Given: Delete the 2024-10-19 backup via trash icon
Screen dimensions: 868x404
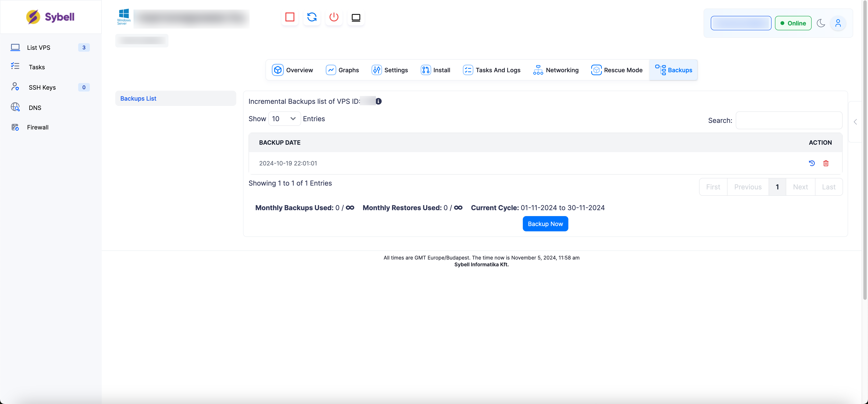Looking at the screenshot, I should coord(826,163).
